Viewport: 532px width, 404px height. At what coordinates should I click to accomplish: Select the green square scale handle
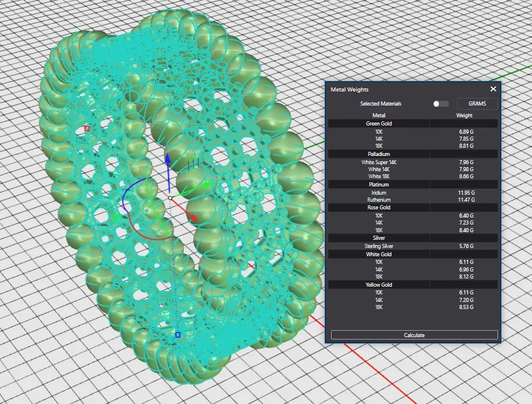[115, 218]
